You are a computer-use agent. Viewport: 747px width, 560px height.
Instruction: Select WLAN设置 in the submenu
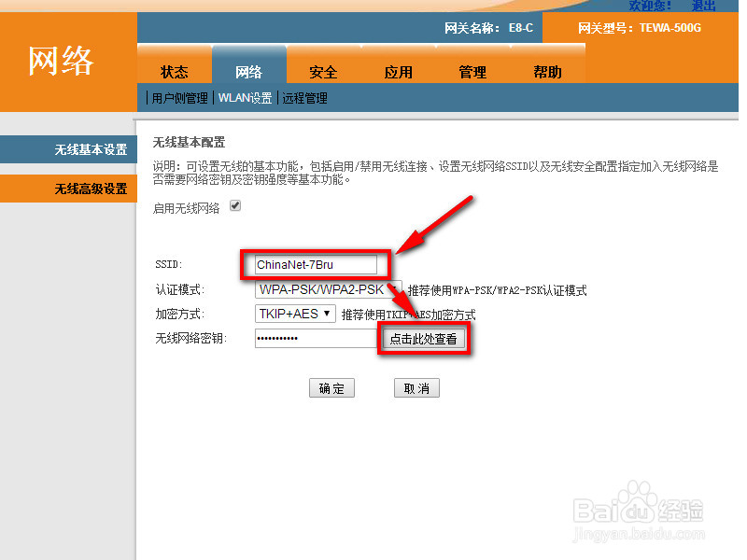coord(241,97)
